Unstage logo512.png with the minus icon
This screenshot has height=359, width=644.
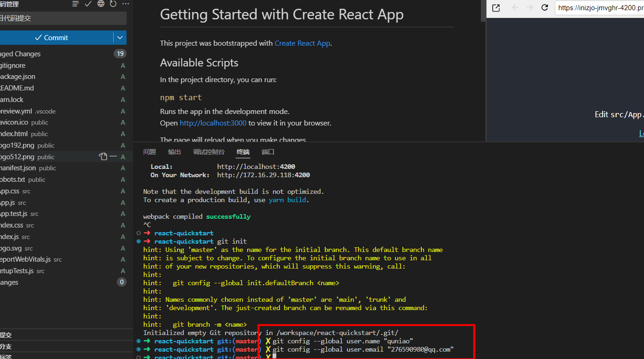point(113,157)
